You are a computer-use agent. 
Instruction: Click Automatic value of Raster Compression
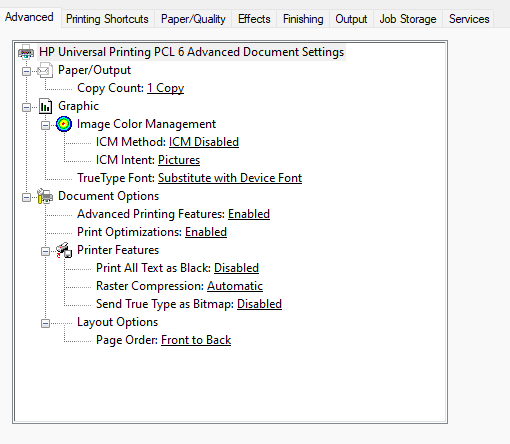[235, 286]
